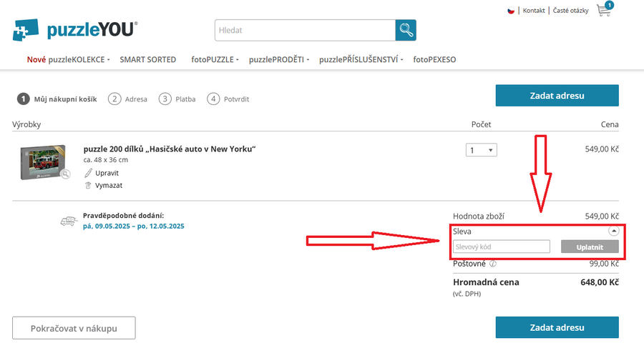Click zoom magnifier on puzzle thumbnail

(66, 174)
